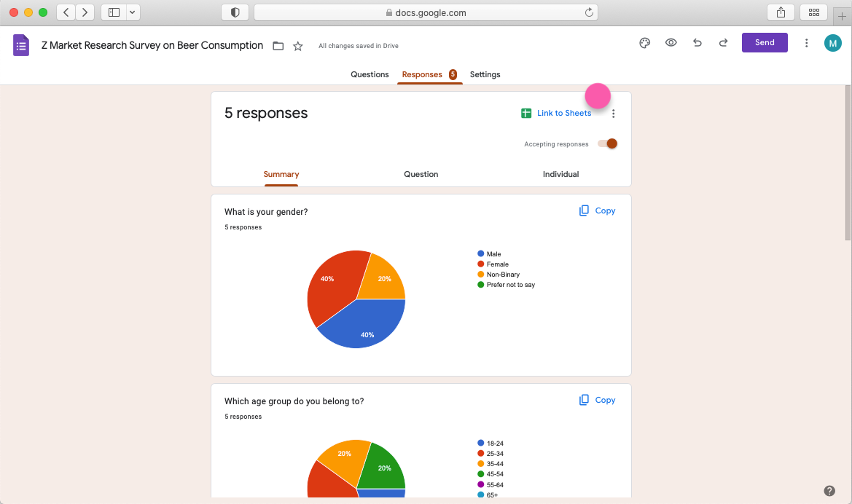Open the form's more options menu beside Send
The height and width of the screenshot is (504, 852).
[x=806, y=43]
